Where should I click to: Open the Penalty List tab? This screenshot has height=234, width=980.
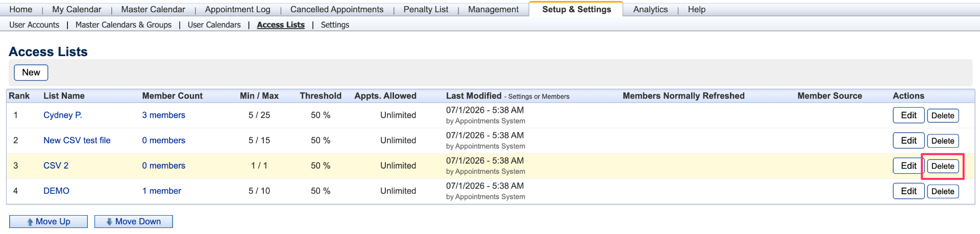coord(426,9)
